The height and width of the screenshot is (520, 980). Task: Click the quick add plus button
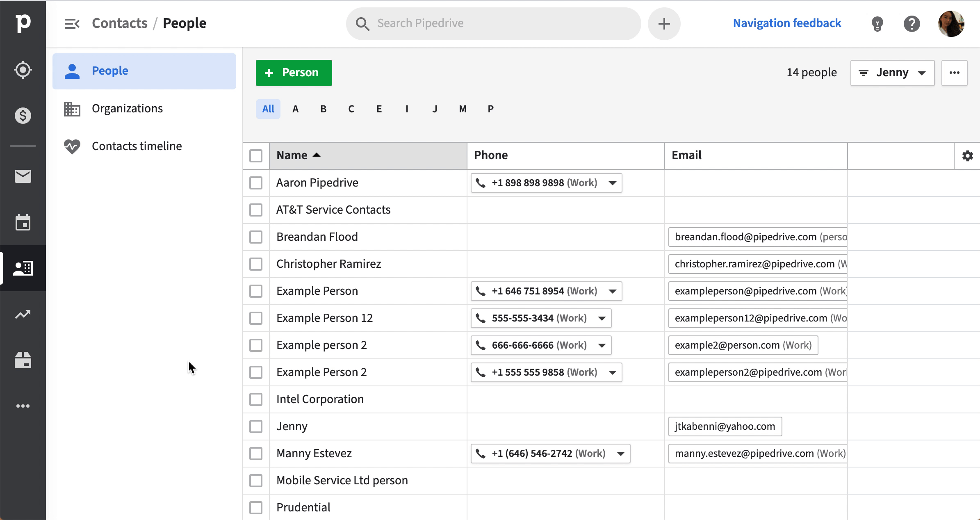(664, 24)
